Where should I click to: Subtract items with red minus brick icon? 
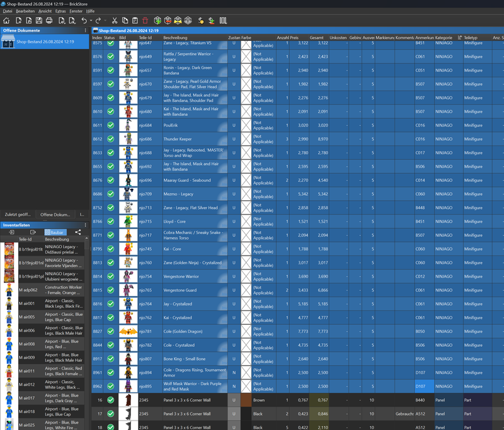tap(168, 21)
